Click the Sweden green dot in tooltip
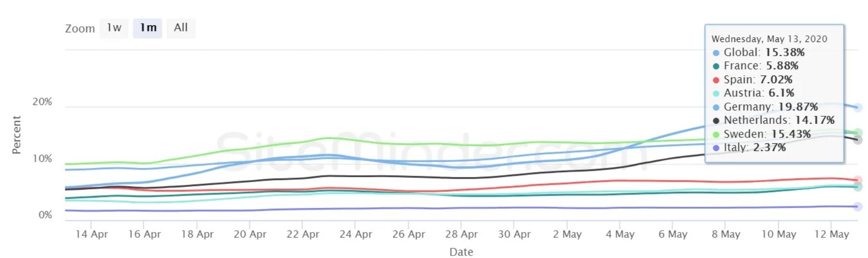The width and height of the screenshot is (868, 258). pyautogui.click(x=716, y=134)
